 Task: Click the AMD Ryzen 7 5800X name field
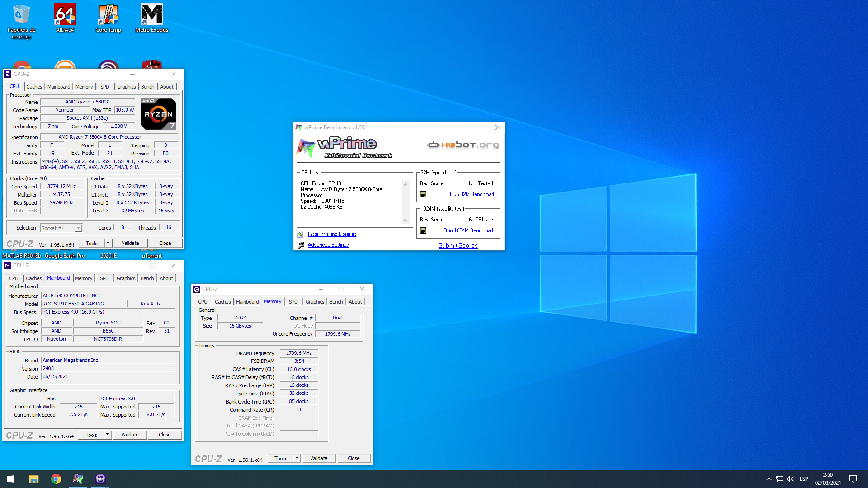87,102
